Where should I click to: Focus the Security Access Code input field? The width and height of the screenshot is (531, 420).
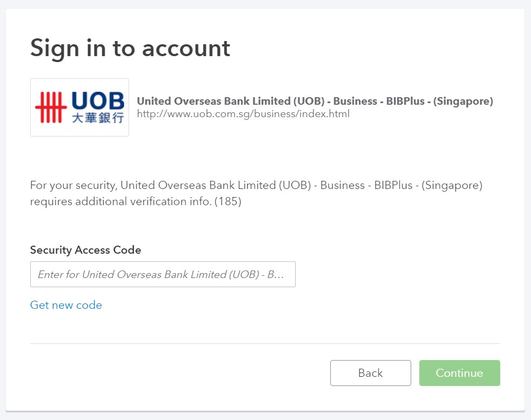click(x=162, y=274)
